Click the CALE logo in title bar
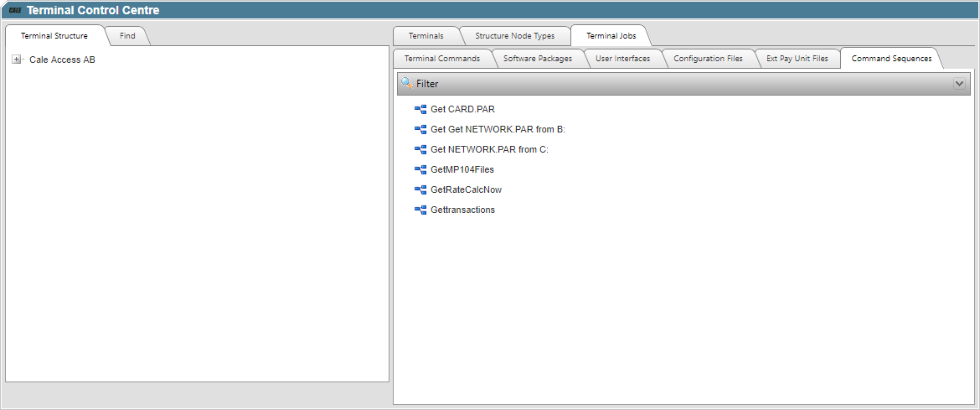The image size is (980, 410). 15,10
